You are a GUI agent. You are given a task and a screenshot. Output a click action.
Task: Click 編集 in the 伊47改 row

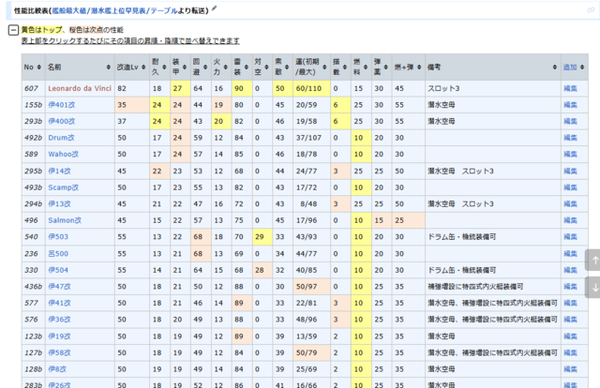[570, 287]
